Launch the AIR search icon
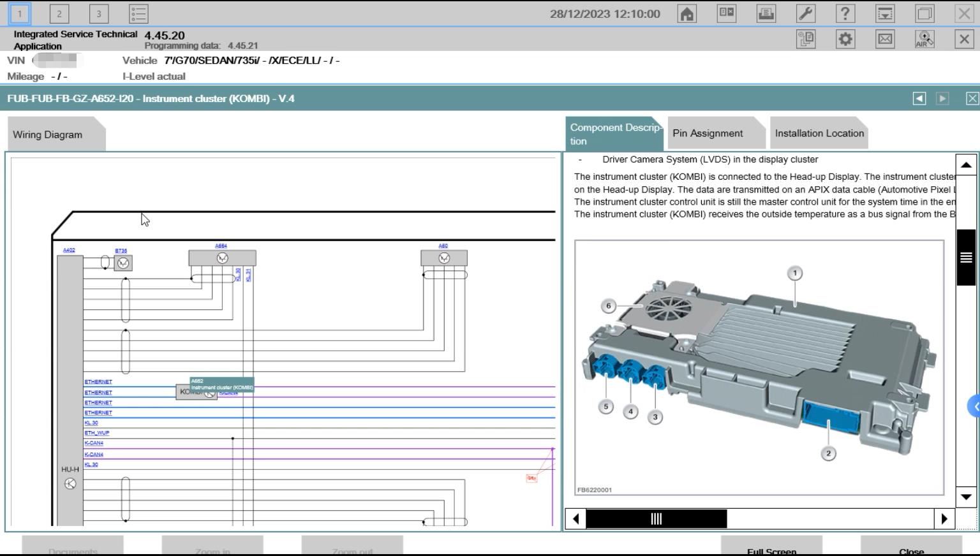Image resolution: width=980 pixels, height=556 pixels. pos(924,39)
